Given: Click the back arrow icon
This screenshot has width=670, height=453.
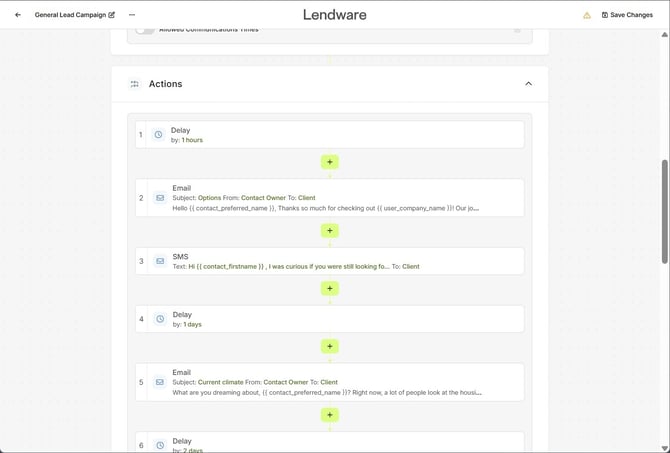Looking at the screenshot, I should [x=18, y=15].
